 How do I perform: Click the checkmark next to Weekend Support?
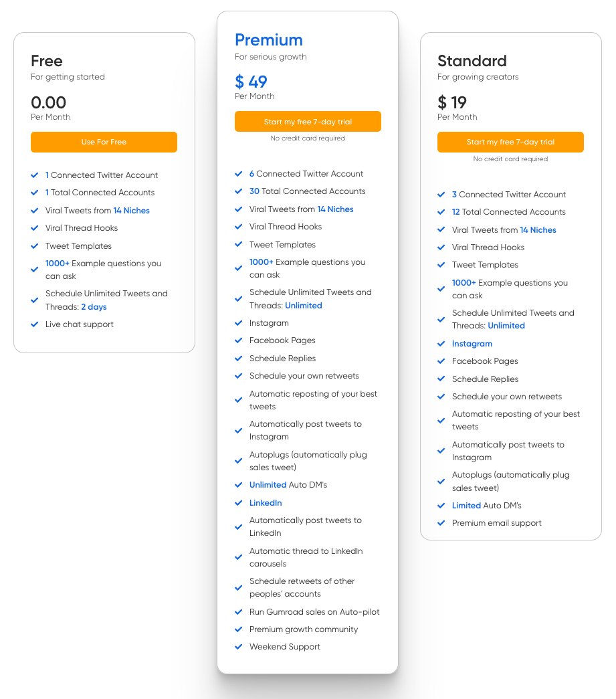238,647
